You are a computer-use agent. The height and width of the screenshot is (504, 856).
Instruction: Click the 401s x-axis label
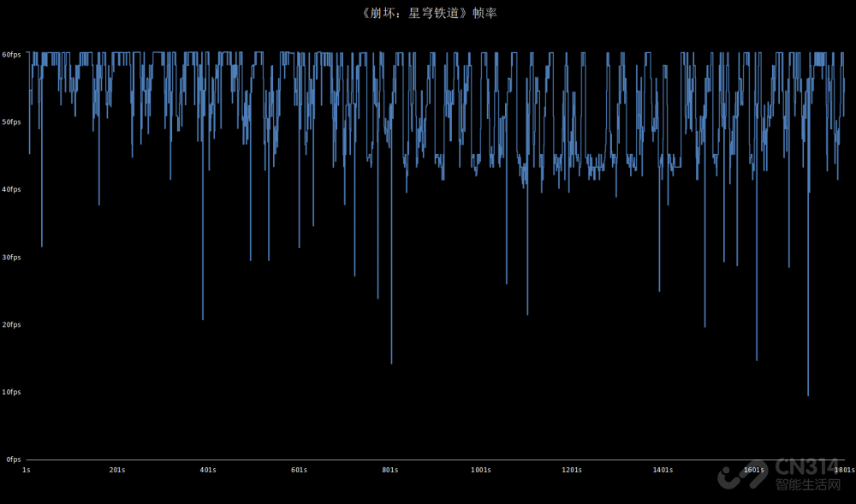208,470
